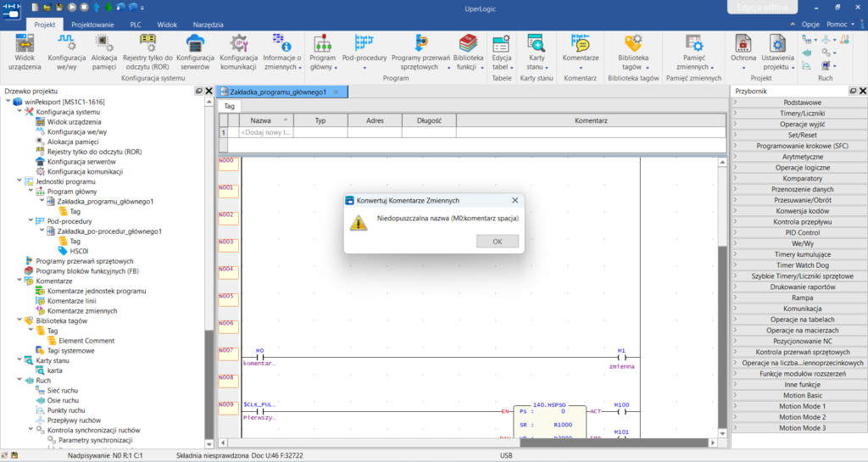Click OK in the Konwertuj Komentarze Zmiennych dialog
Image resolution: width=868 pixels, height=462 pixels.
tap(497, 242)
